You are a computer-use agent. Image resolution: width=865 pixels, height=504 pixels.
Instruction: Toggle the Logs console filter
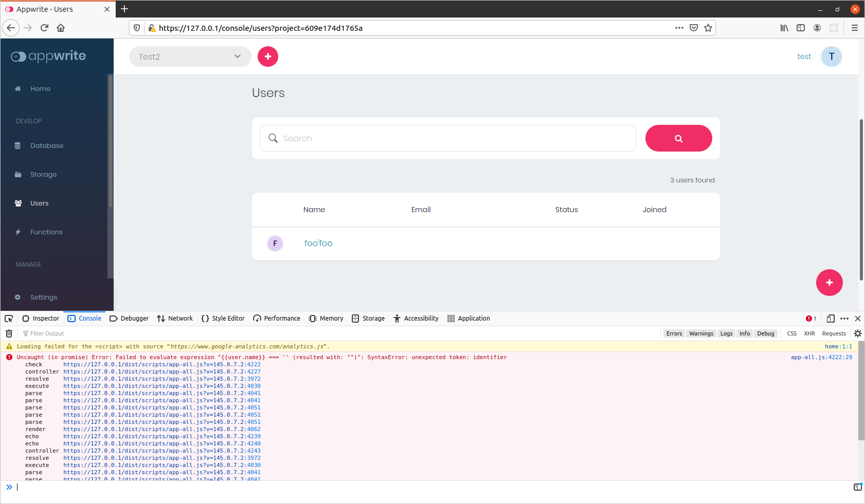point(727,333)
